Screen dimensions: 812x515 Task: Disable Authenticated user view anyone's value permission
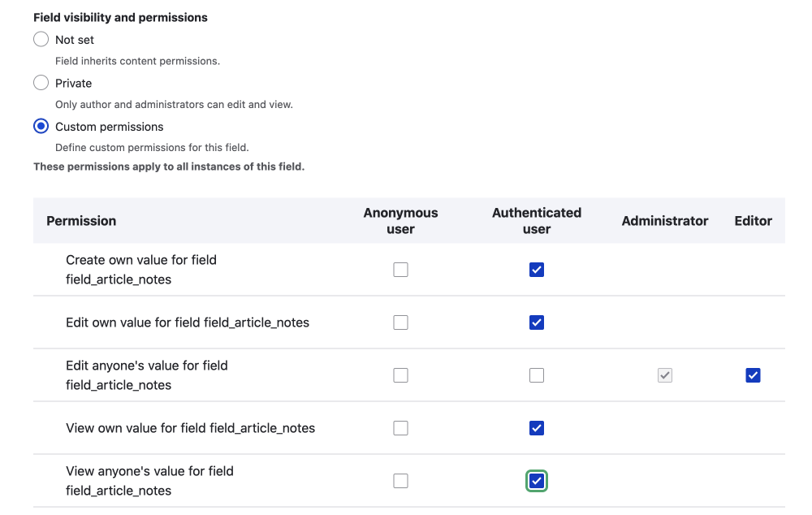tap(537, 480)
